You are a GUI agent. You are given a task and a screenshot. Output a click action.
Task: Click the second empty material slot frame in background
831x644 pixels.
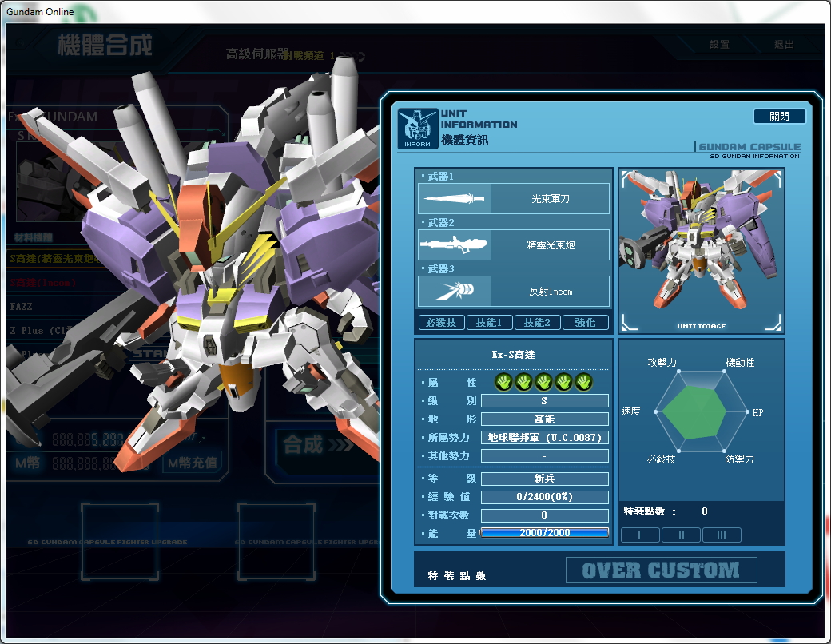coord(276,542)
